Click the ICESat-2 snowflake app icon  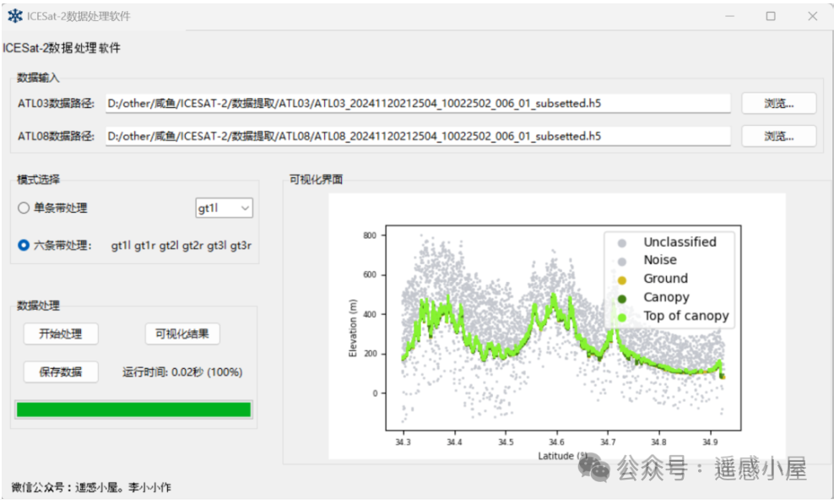coord(15,16)
